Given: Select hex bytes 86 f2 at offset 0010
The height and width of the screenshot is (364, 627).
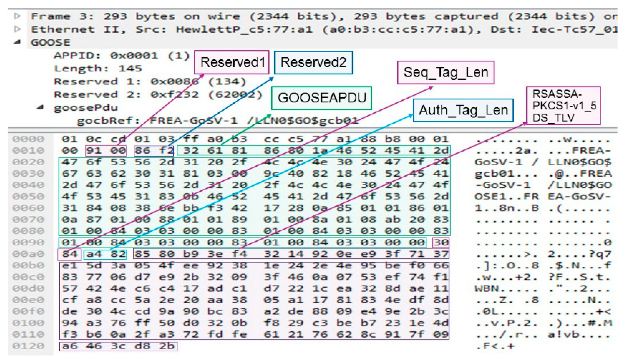Looking at the screenshot, I should (154, 151).
